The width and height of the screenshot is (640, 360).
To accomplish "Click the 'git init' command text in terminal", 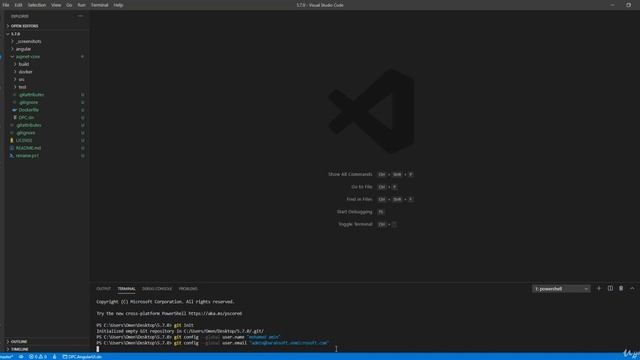I will pyautogui.click(x=184, y=325).
